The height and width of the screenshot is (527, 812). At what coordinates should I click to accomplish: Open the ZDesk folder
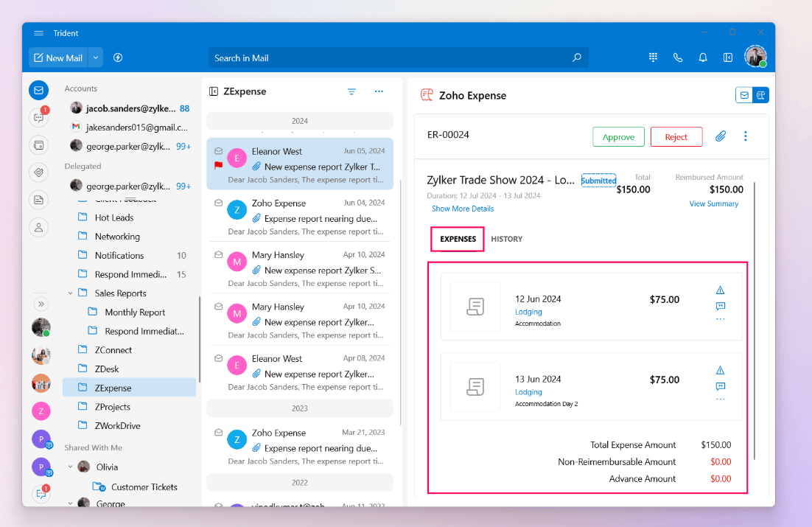pos(130,369)
